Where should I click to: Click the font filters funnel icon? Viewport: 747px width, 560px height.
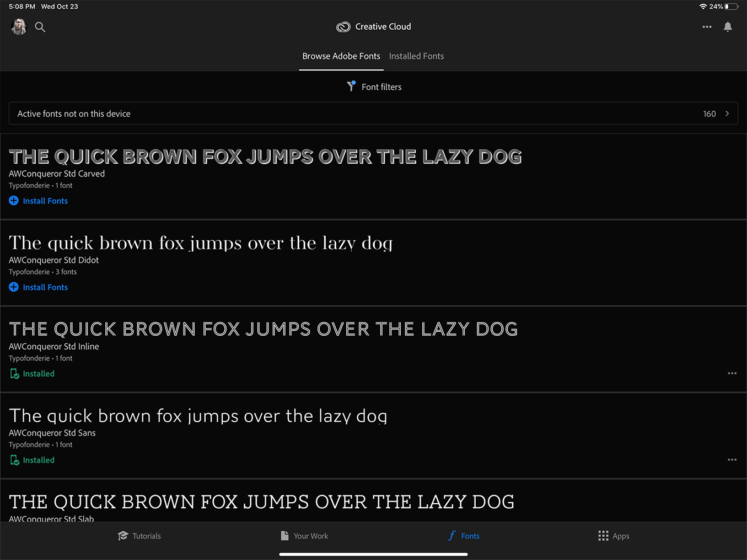[351, 86]
